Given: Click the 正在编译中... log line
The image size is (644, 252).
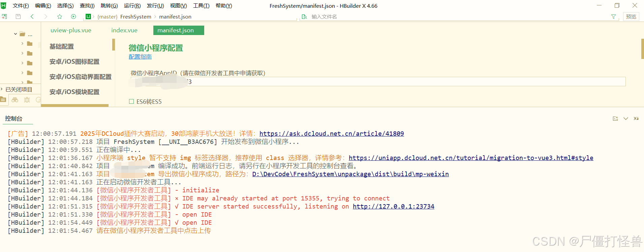Looking at the screenshot, I should [119, 150].
